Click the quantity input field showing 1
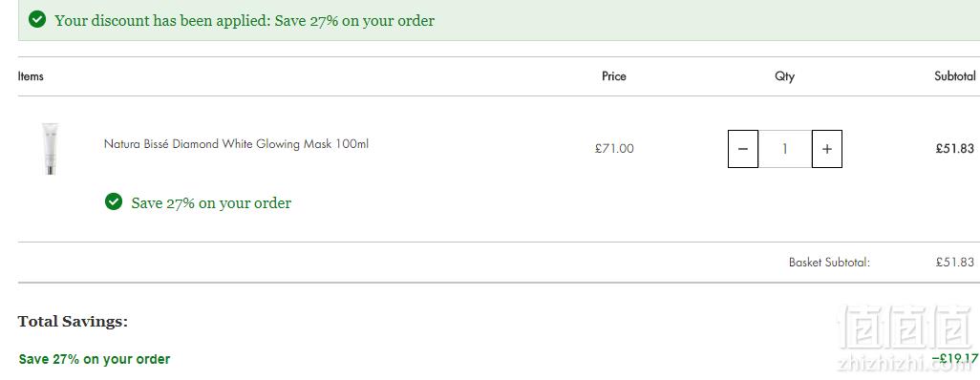The height and width of the screenshot is (380, 980). pyautogui.click(x=785, y=149)
